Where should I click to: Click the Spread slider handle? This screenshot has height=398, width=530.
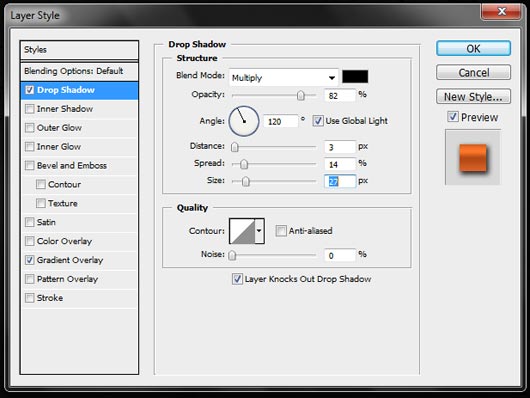click(x=244, y=164)
